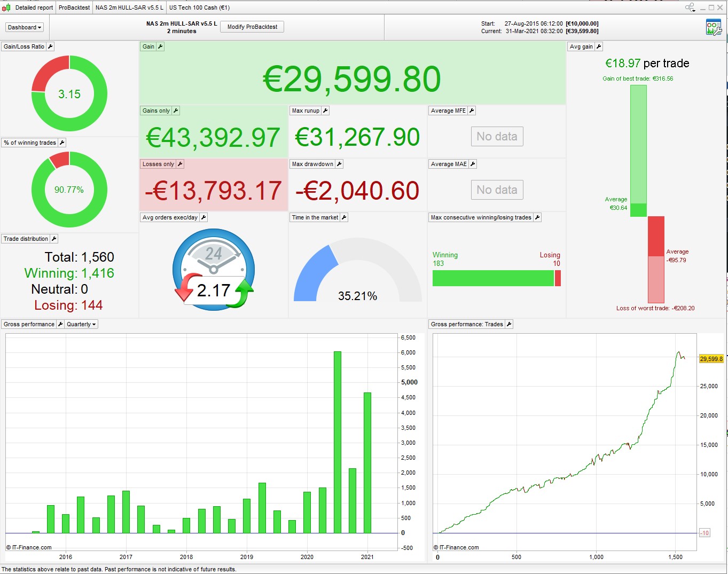Select the ProBacktest tab
728x574 pixels.
click(74, 7)
